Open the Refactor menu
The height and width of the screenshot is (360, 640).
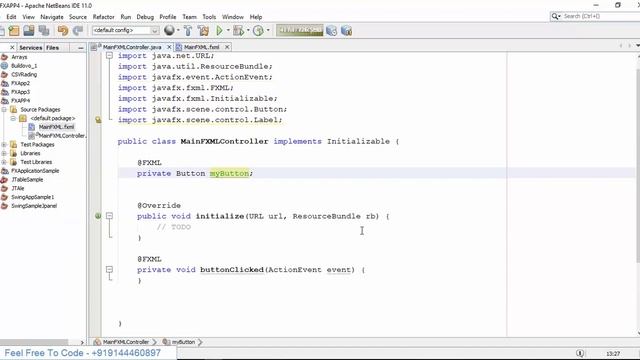[103, 17]
